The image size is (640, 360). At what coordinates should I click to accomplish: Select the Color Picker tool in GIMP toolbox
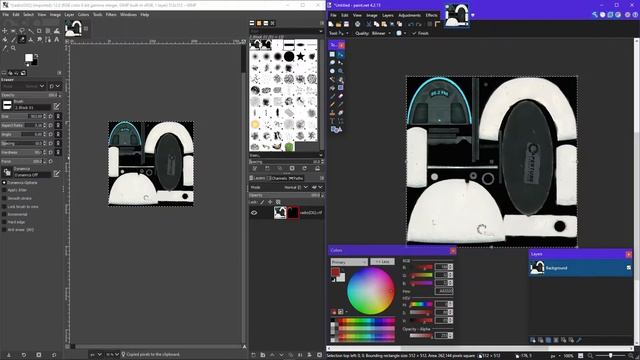click(x=4, y=48)
